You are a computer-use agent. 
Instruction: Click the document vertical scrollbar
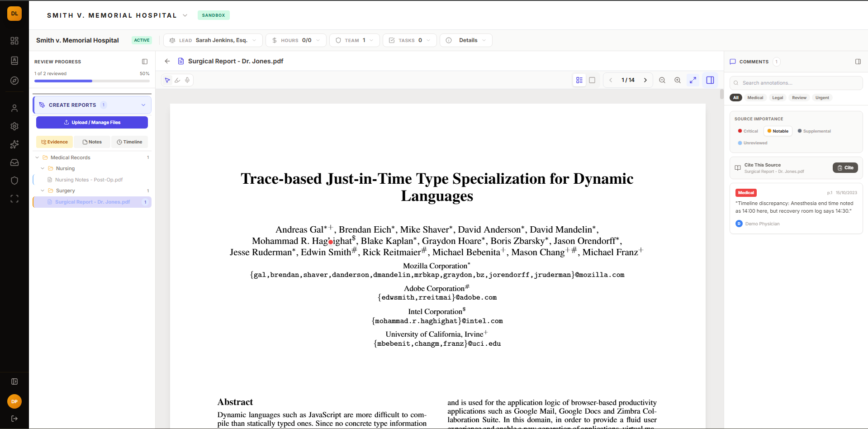[x=721, y=94]
